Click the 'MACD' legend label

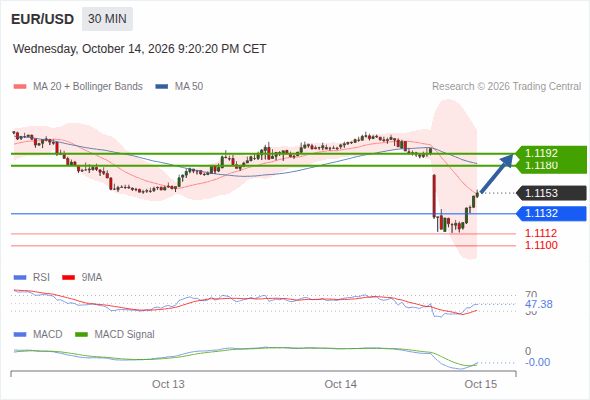tap(47, 335)
